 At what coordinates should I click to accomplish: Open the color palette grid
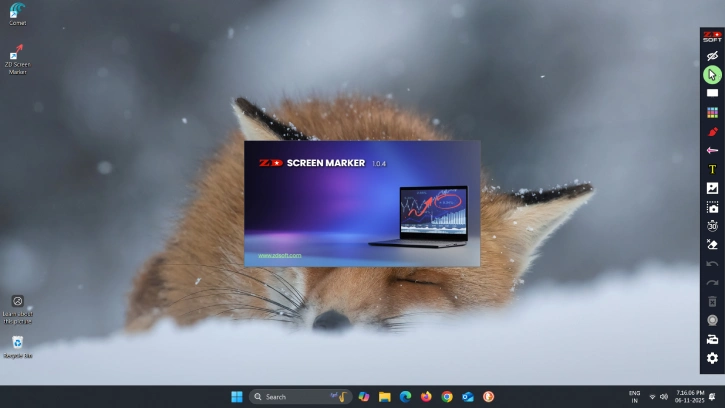coord(712,112)
